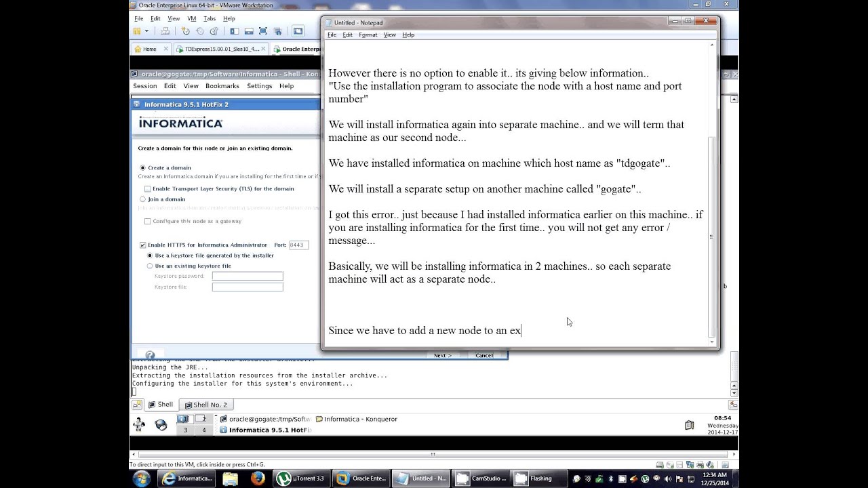Switch to Shell No. 2 tab
Image resolution: width=868 pixels, height=488 pixels.
pos(207,405)
